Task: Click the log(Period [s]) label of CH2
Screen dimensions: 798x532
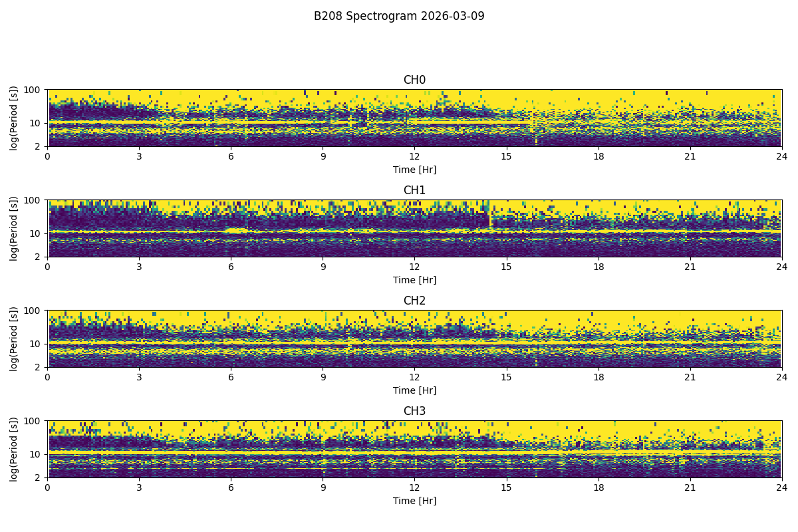Action: click(14, 338)
